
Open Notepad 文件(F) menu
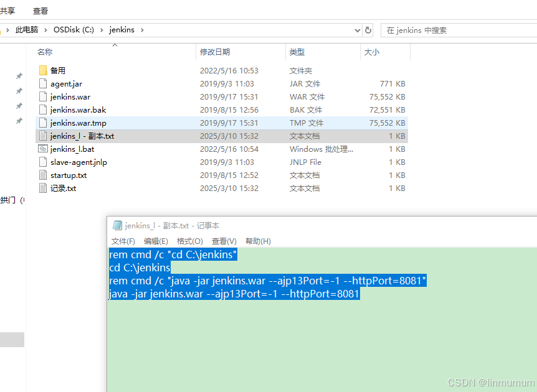pyautogui.click(x=123, y=241)
